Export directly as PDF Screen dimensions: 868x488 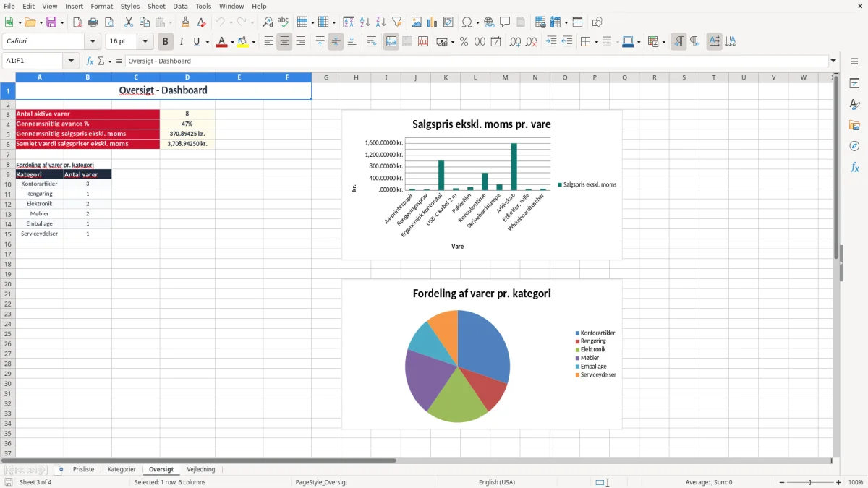click(77, 22)
